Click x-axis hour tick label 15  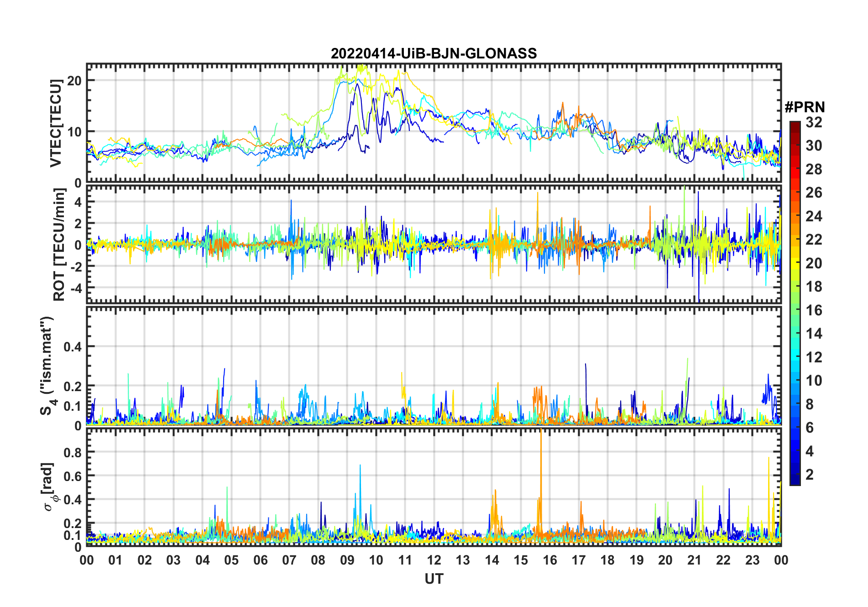(x=521, y=560)
